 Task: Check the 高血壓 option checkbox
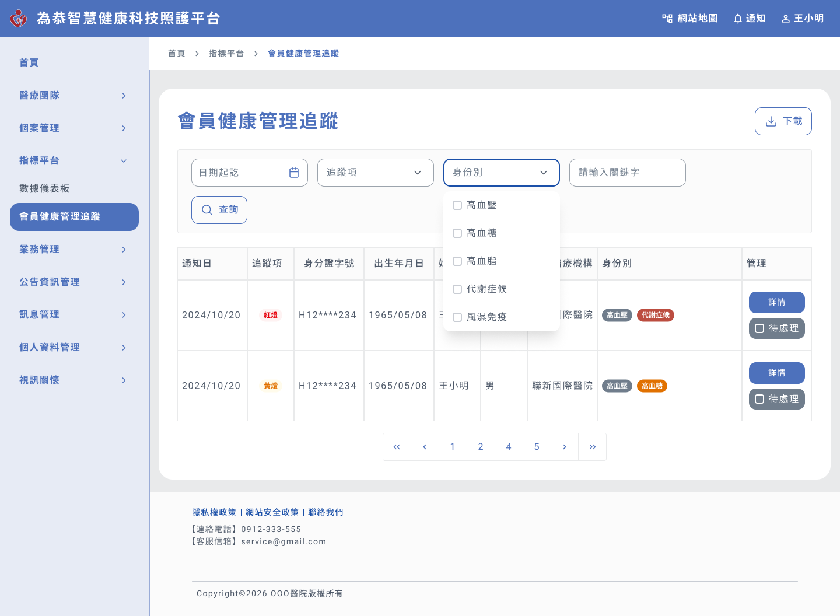pos(457,205)
